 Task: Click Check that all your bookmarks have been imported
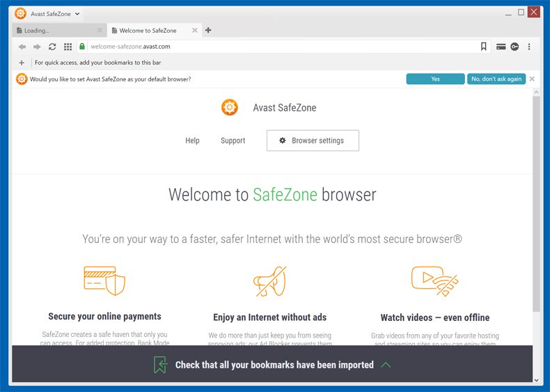pos(274,365)
